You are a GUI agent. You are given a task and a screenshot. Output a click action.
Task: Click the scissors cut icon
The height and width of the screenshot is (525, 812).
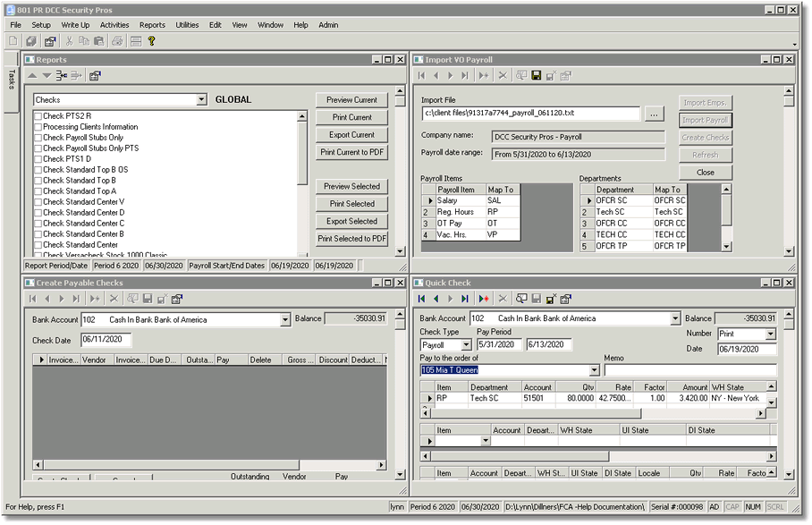pyautogui.click(x=70, y=41)
